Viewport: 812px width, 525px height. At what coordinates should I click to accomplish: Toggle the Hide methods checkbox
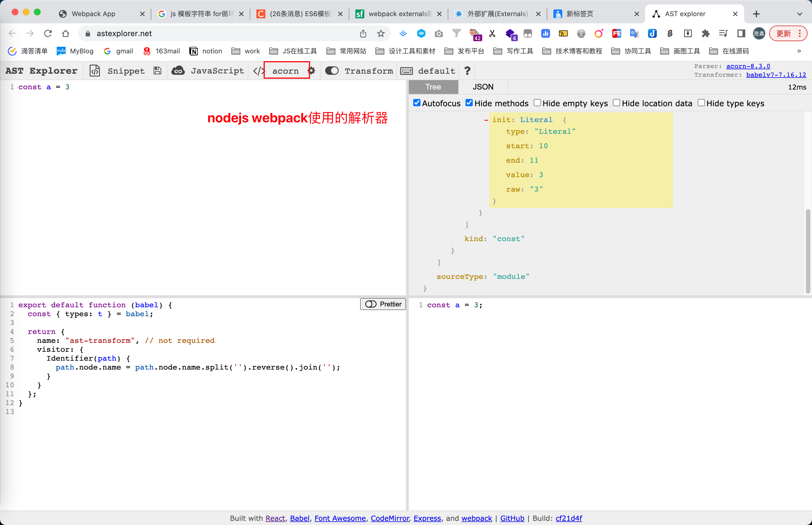click(470, 102)
